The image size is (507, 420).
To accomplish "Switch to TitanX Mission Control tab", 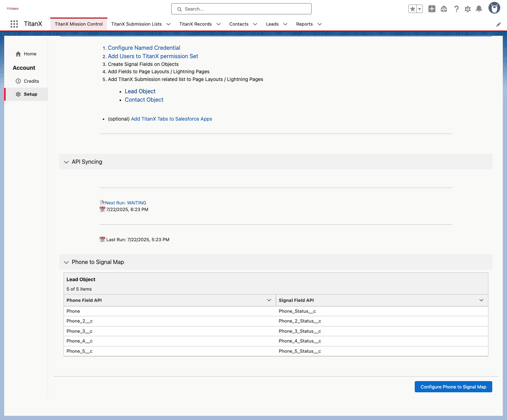I will pos(79,24).
